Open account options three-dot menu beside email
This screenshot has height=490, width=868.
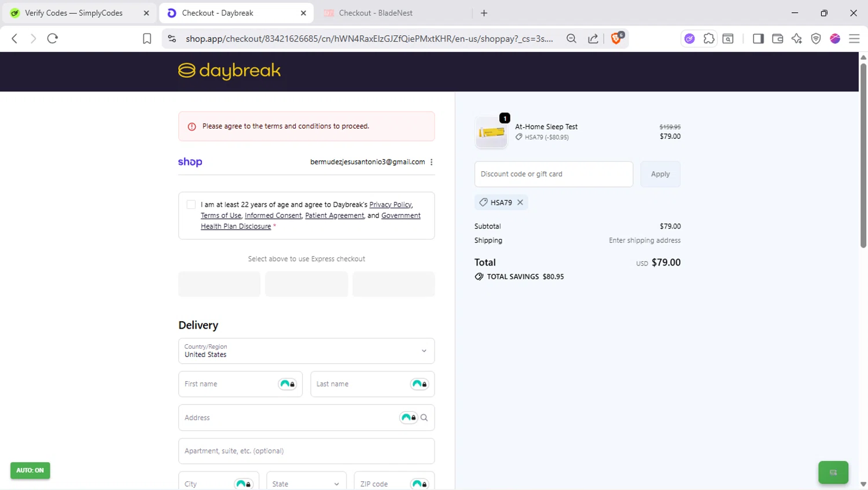click(432, 162)
